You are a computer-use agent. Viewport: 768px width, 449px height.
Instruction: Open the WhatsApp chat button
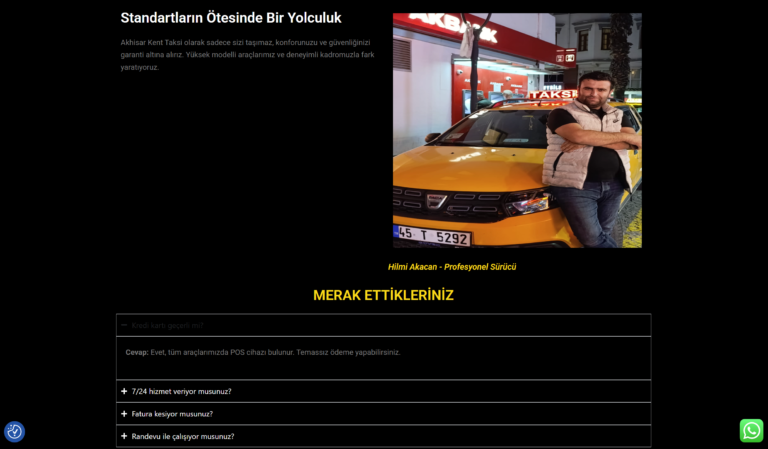pyautogui.click(x=751, y=430)
